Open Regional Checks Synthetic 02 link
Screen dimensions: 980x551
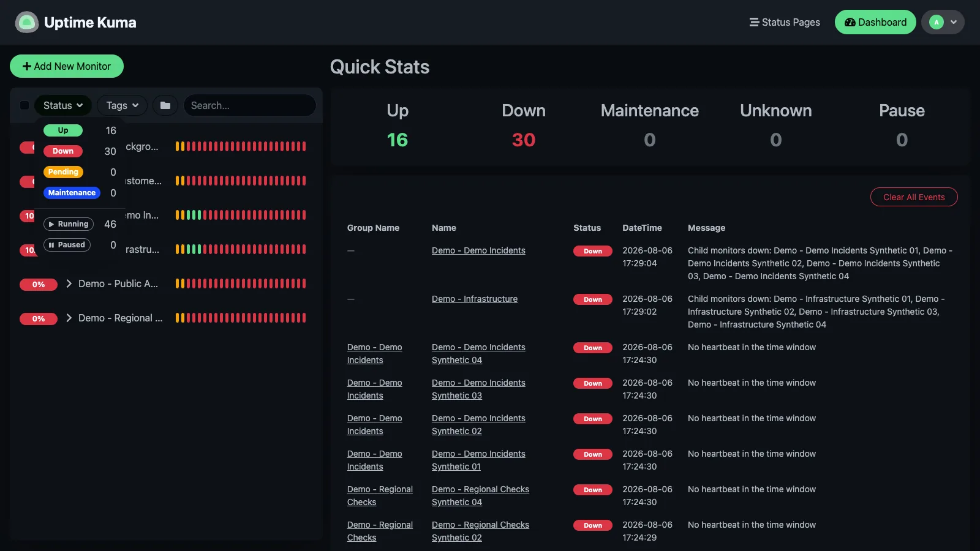(480, 531)
